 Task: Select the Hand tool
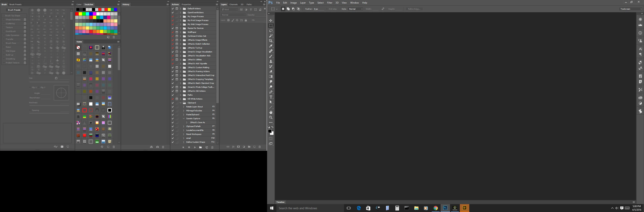click(271, 112)
